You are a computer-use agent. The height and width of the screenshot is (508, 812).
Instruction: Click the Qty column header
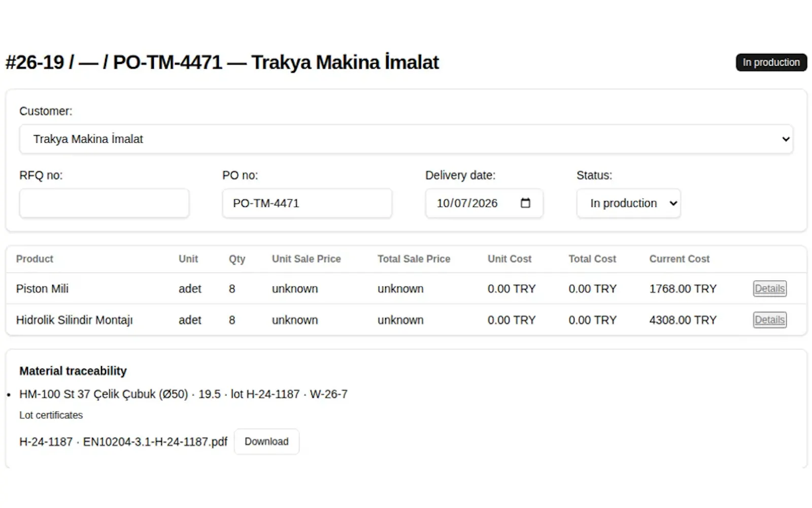[x=237, y=259]
